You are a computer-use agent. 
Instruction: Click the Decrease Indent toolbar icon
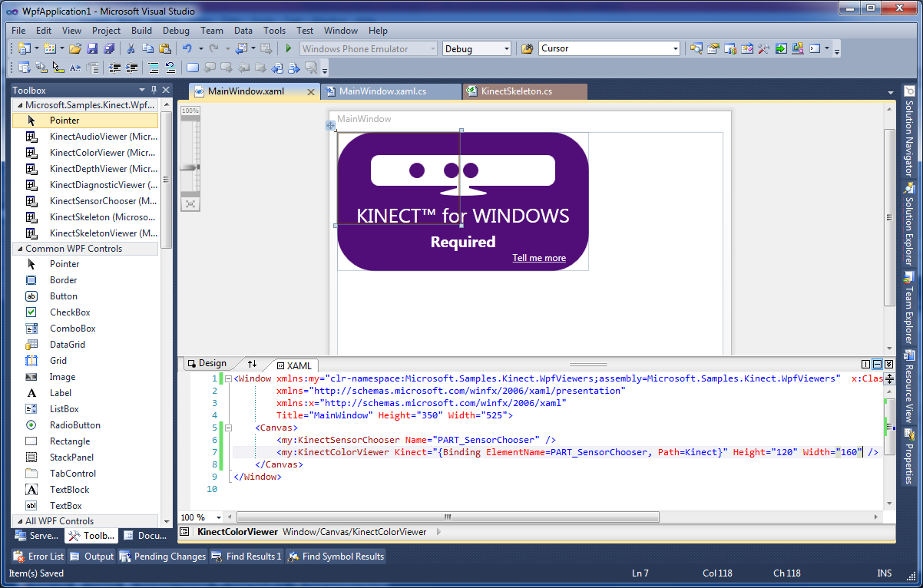coord(115,68)
